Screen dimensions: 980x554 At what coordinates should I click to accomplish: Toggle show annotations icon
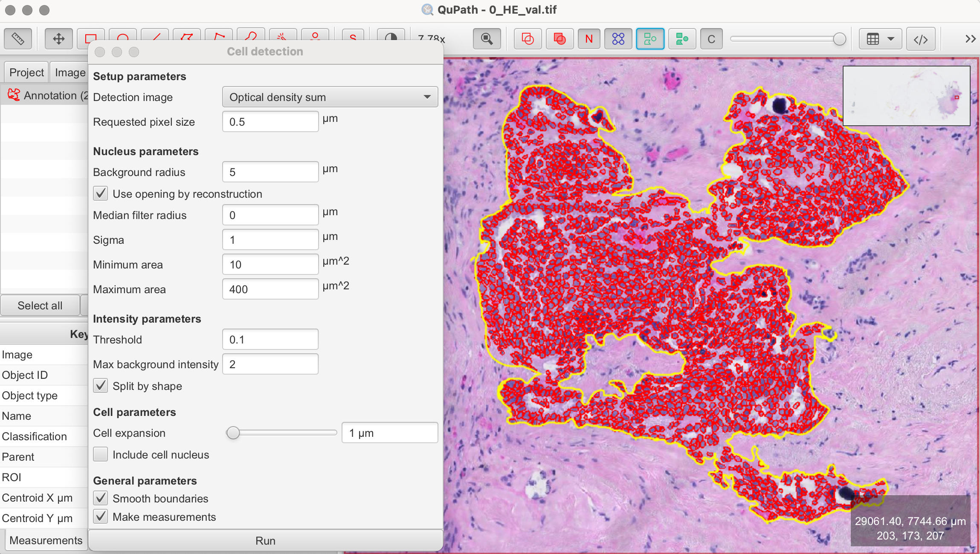528,39
